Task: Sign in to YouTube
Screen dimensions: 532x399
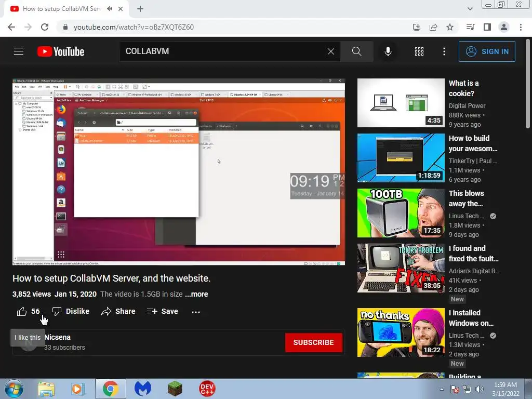Action: click(487, 51)
